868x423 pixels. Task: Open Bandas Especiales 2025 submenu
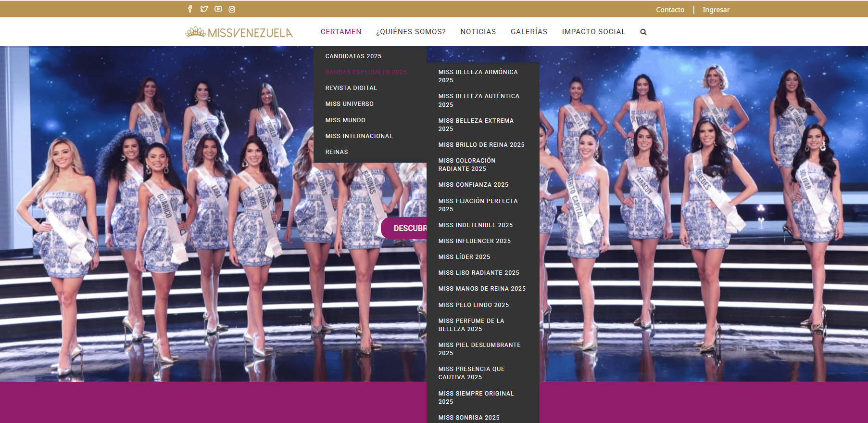365,72
